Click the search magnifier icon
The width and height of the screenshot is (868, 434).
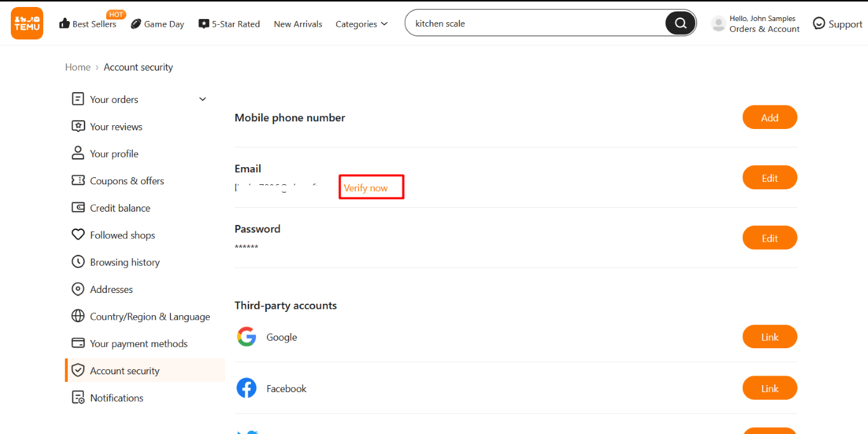click(680, 23)
